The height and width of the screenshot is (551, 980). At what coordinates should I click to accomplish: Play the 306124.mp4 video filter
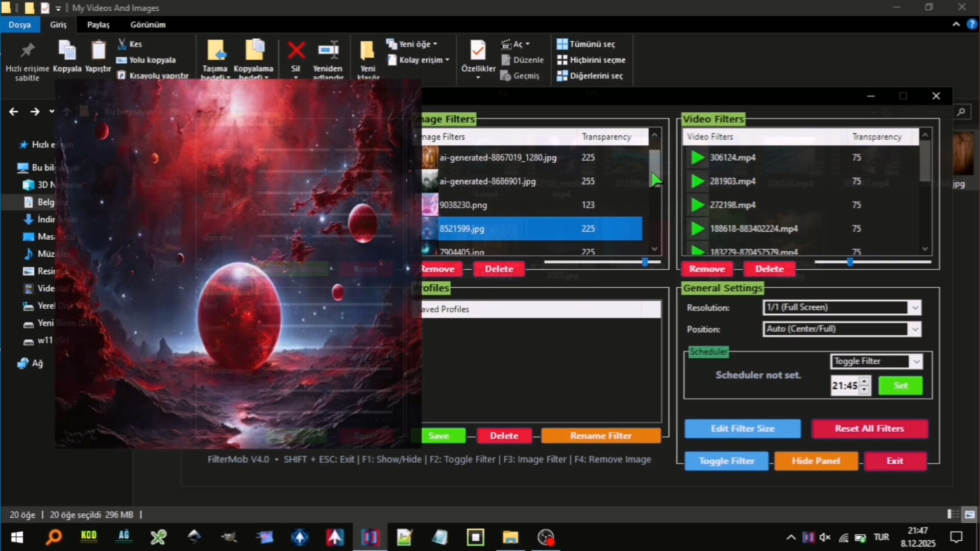(x=697, y=158)
